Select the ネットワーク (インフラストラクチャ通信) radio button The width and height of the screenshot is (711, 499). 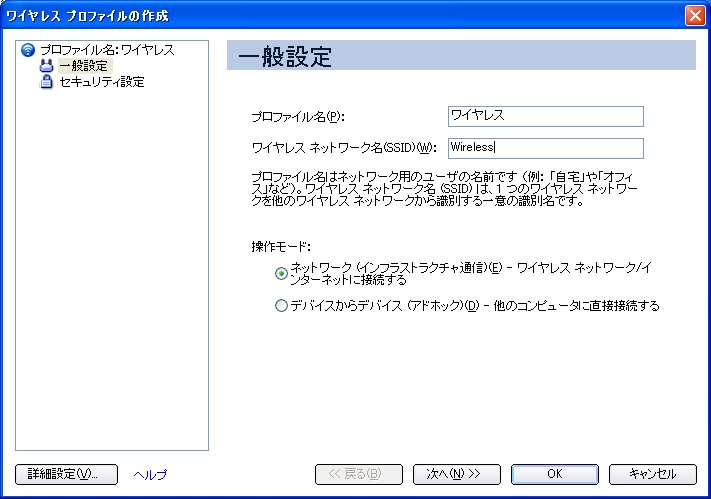[x=281, y=274]
